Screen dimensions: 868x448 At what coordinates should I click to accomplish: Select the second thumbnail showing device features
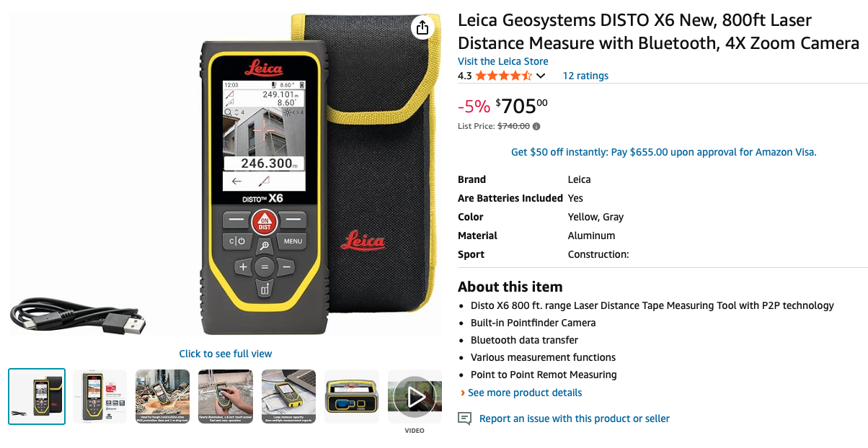99,396
